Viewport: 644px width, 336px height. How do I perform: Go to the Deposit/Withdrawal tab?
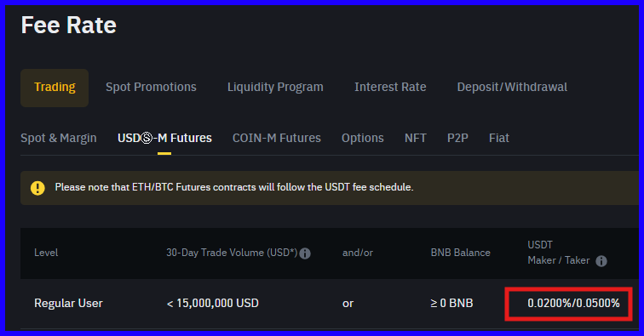click(512, 87)
